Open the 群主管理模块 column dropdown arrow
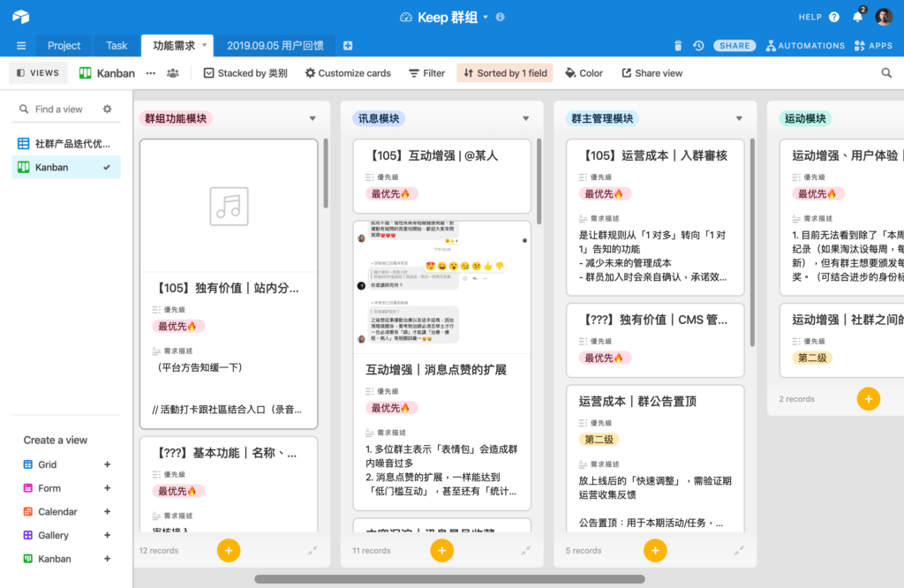 (x=739, y=118)
